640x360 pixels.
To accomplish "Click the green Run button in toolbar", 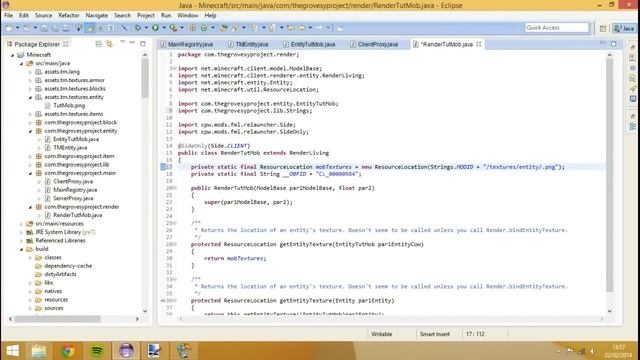I will (x=156, y=28).
